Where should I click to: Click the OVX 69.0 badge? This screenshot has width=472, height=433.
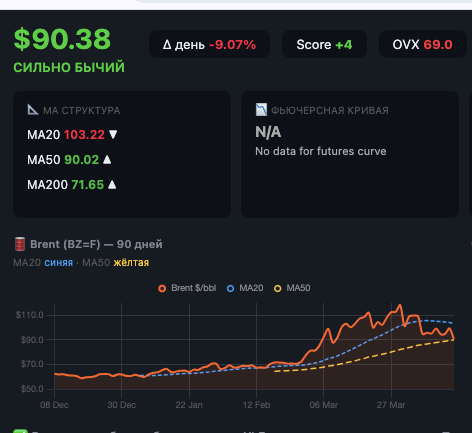pos(423,44)
